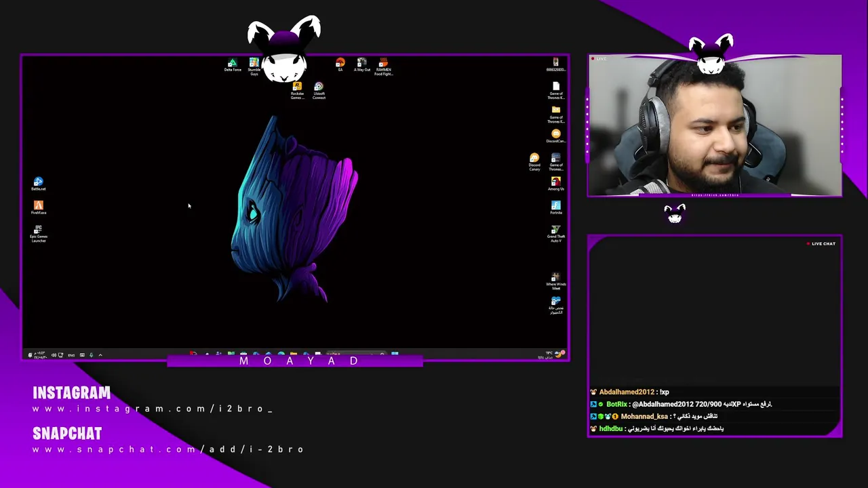The height and width of the screenshot is (488, 868).
Task: Open RAWMEN Food Fight shortcut
Action: 383,67
